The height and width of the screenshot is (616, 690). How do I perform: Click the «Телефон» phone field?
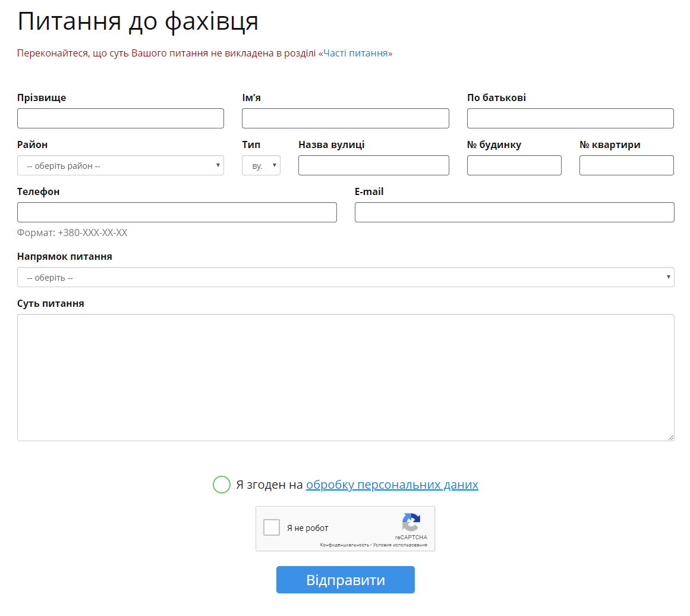(x=177, y=212)
